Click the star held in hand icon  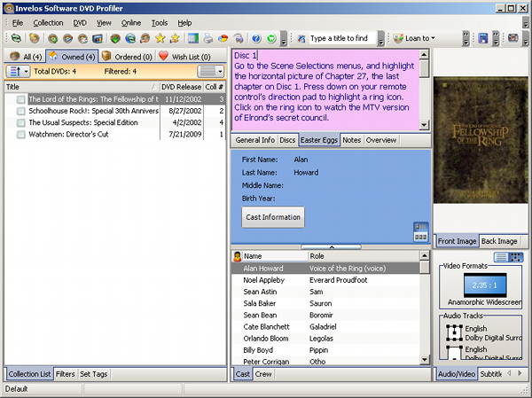coord(175,38)
